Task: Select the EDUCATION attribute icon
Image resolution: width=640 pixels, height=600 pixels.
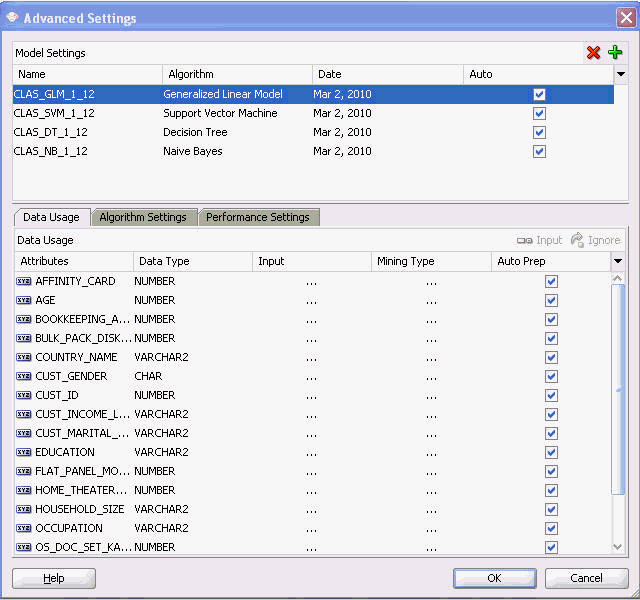Action: 24,452
